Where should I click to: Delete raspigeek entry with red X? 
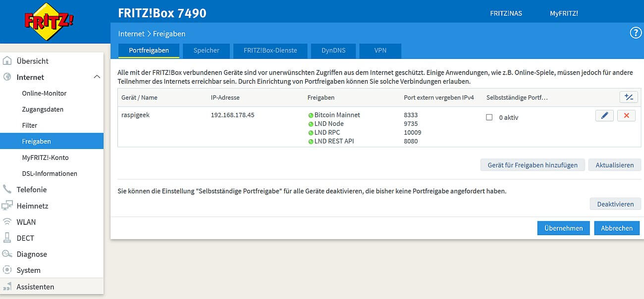[x=626, y=116]
